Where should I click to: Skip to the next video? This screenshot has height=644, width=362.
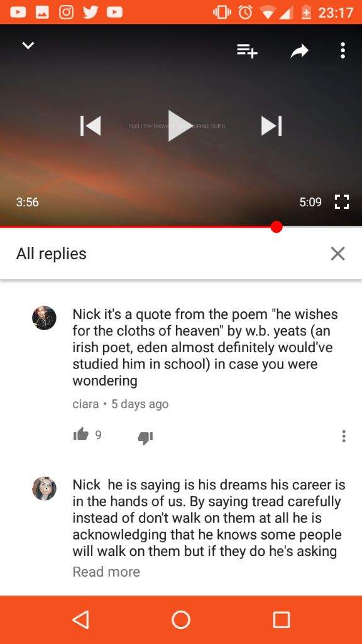271,125
